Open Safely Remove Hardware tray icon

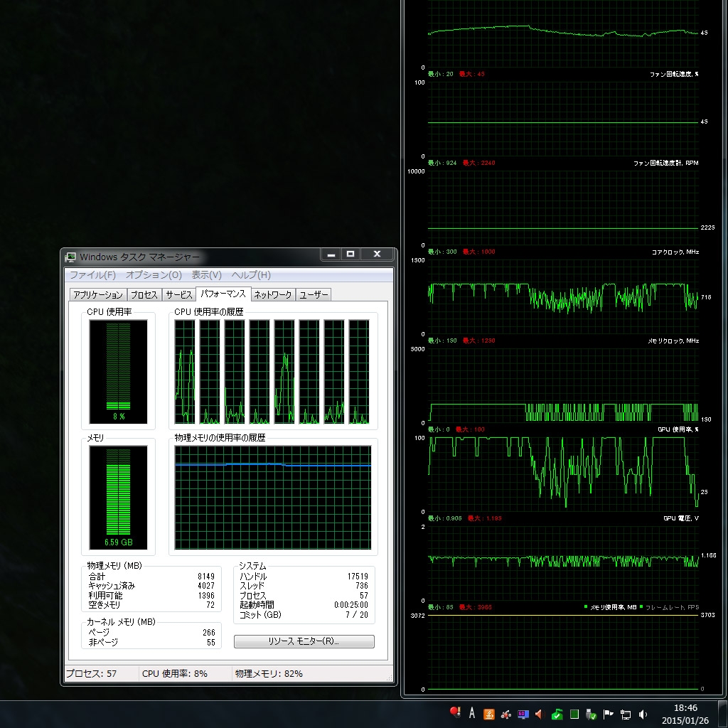click(x=591, y=714)
